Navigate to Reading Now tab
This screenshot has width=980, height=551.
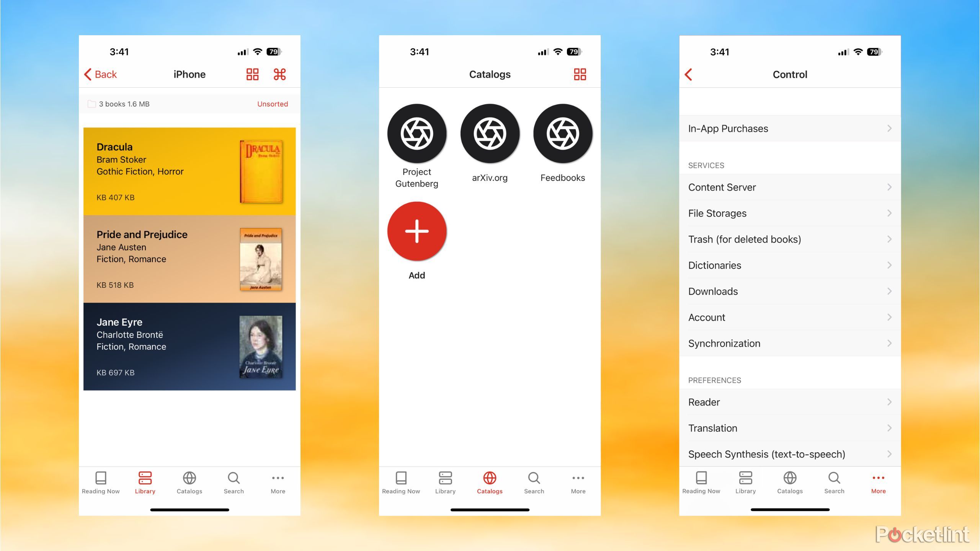click(101, 483)
